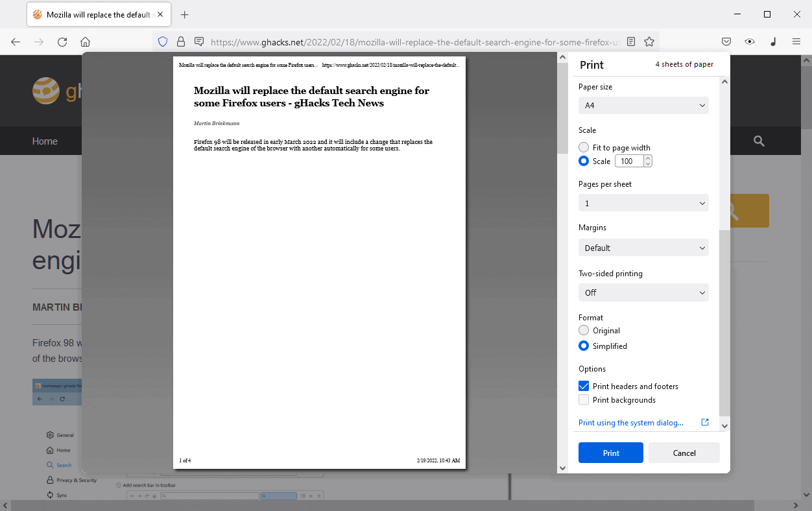Click the Home menu item on gHacks
This screenshot has height=511, width=812.
click(45, 141)
